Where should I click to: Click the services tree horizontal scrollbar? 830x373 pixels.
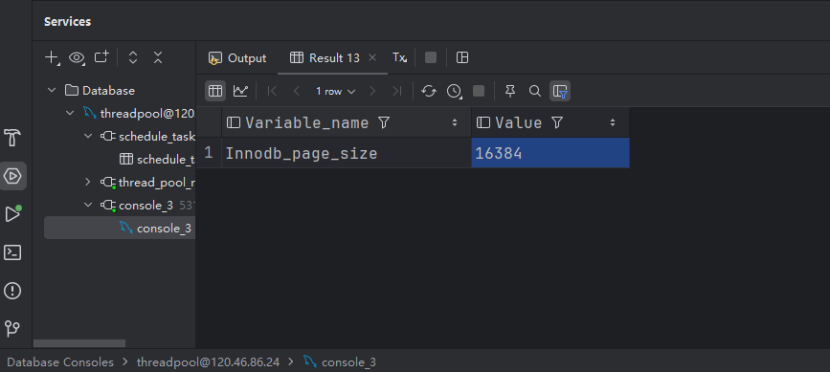(79, 343)
